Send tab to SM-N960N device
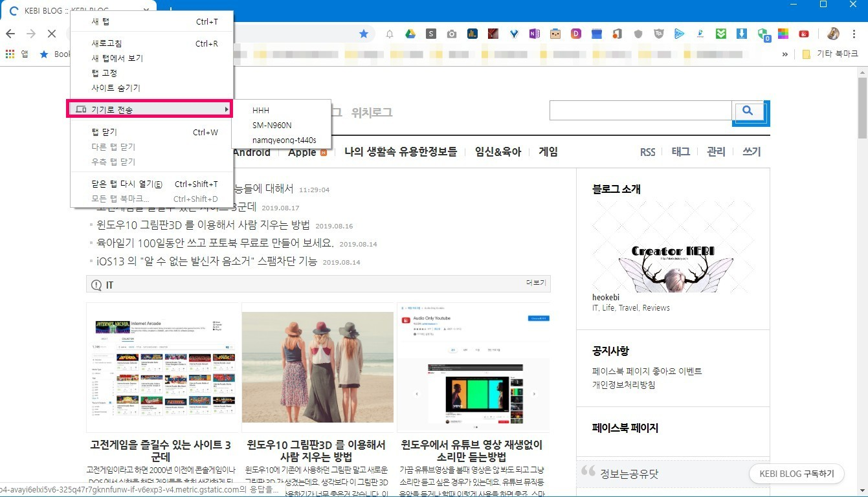This screenshot has height=497, width=868. pyautogui.click(x=281, y=125)
